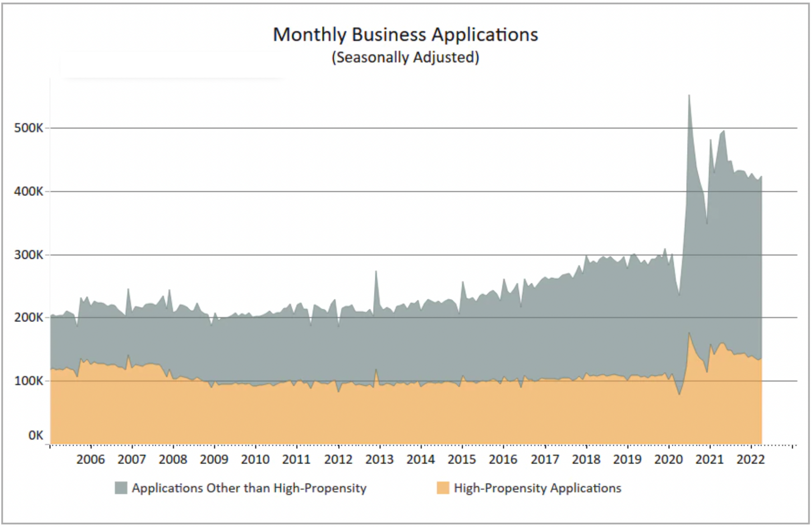The height and width of the screenshot is (527, 812).
Task: Select the 'Applications Other than High-Propensity' legend label
Action: pyautogui.click(x=249, y=488)
